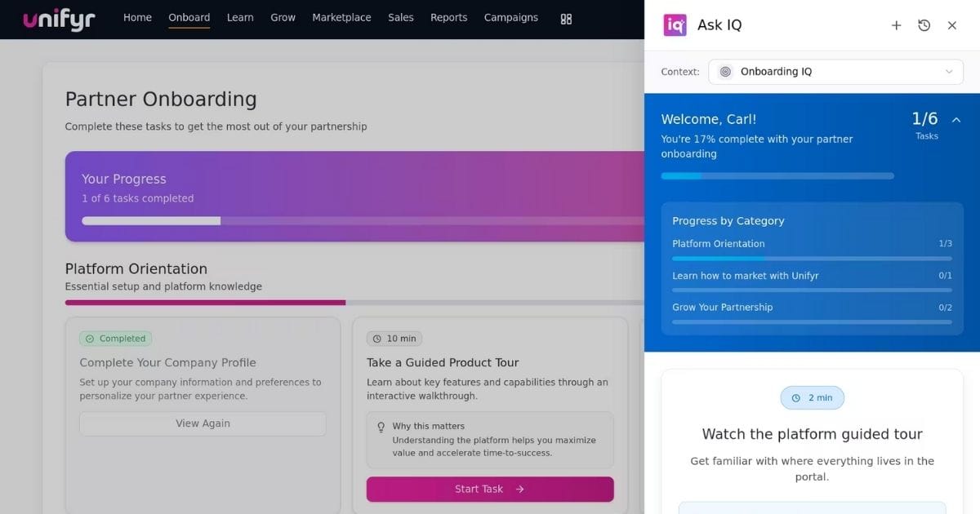The width and height of the screenshot is (980, 514).
Task: Click the 1 of 6 tasks completed text
Action: click(137, 198)
